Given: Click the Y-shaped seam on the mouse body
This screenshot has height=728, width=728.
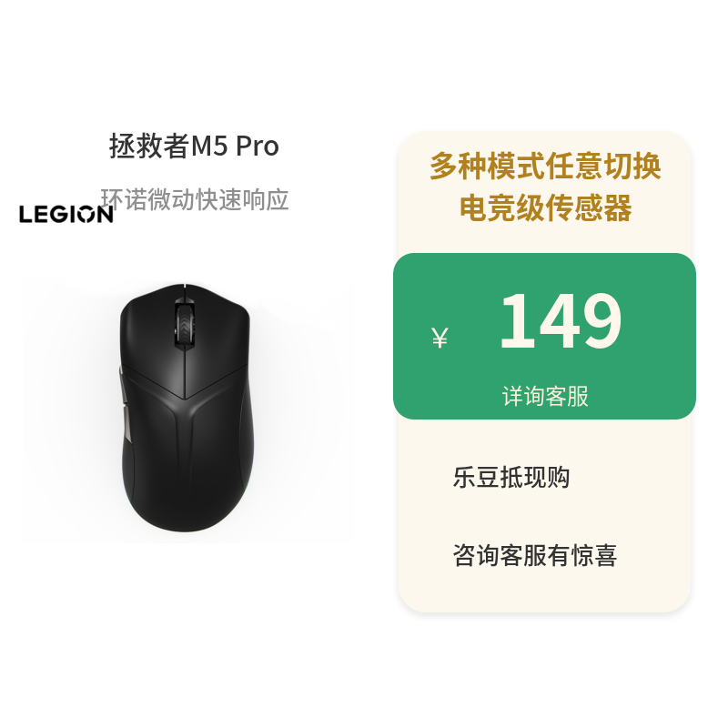Looking at the screenshot, I should (185, 409).
